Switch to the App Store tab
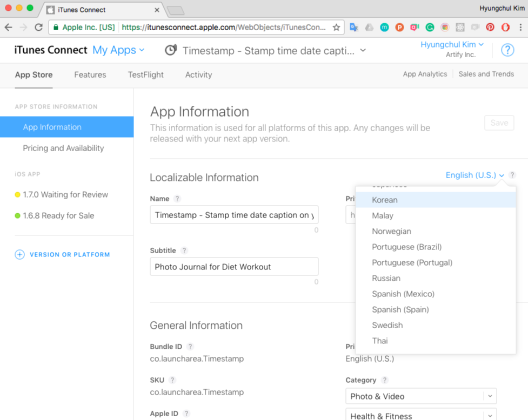528x420 pixels. [34, 74]
